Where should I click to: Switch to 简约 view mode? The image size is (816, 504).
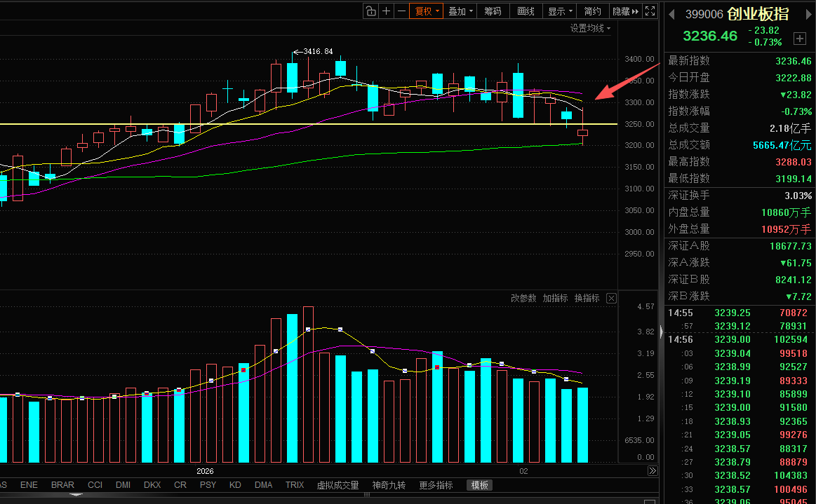coord(593,11)
